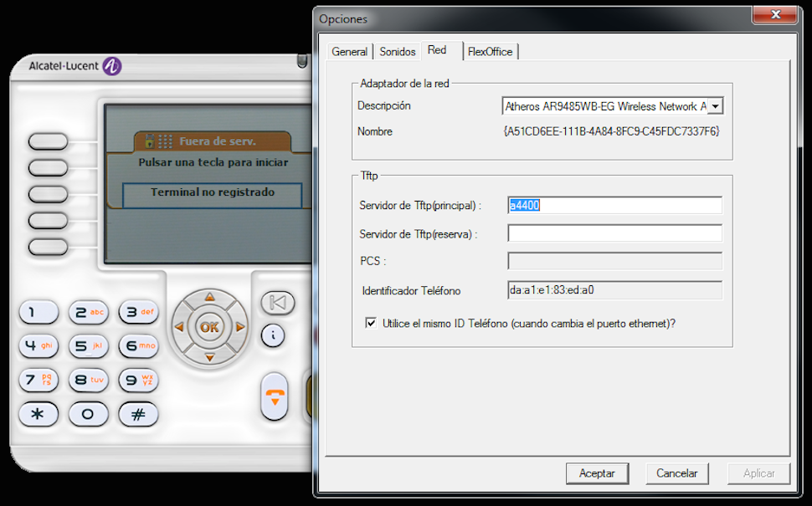Click the navigator up arrow
The width and height of the screenshot is (812, 506).
[x=209, y=297]
